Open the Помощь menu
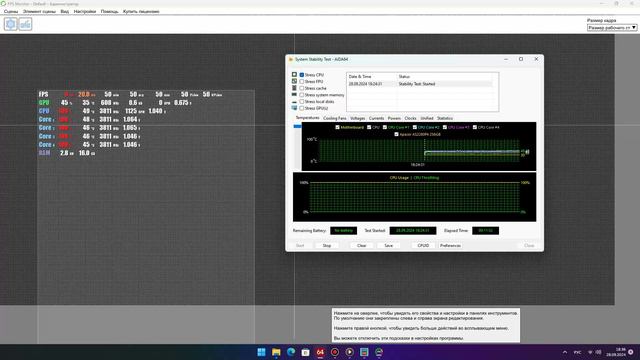The image size is (640, 360). click(109, 11)
